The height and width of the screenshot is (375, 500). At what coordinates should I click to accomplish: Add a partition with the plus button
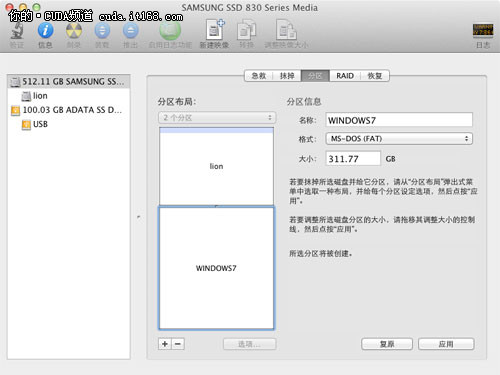point(165,344)
